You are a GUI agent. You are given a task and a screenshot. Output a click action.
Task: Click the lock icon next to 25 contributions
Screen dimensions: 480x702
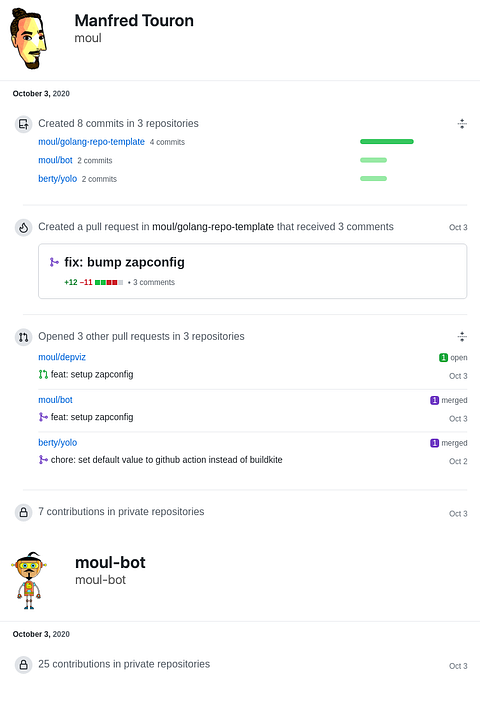click(x=23, y=665)
